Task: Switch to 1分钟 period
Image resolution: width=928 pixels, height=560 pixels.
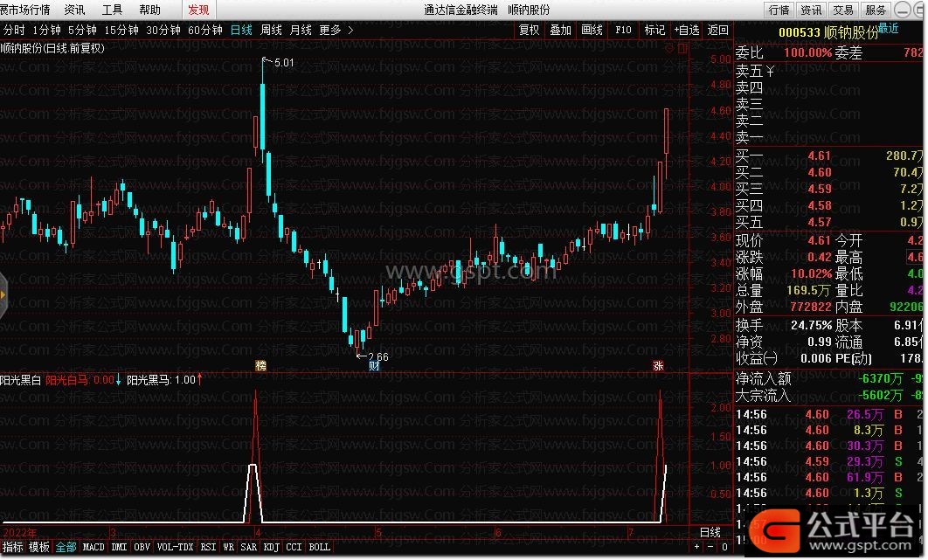Action: click(x=47, y=30)
